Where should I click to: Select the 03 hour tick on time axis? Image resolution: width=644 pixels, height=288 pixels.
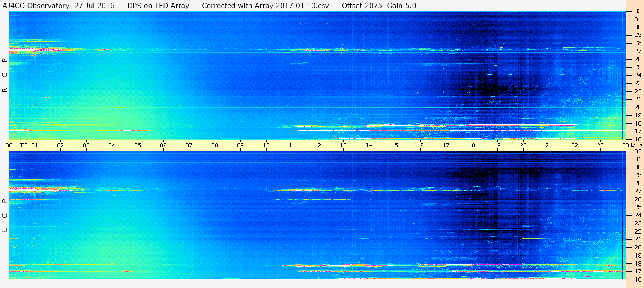86,146
